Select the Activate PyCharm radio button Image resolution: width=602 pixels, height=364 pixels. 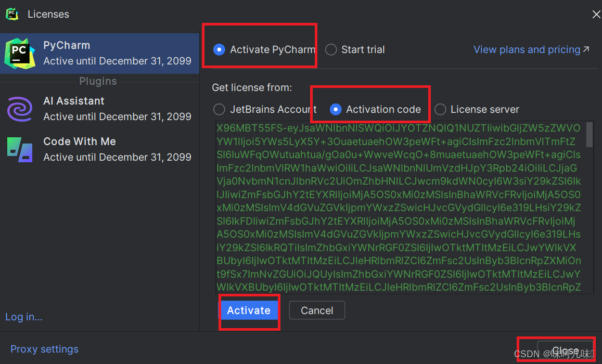[x=219, y=49]
